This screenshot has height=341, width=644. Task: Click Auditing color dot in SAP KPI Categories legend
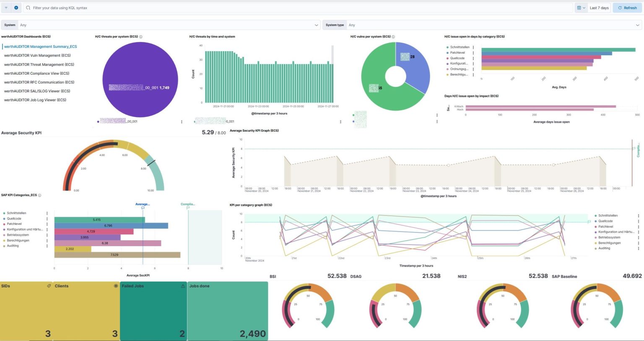coord(4,246)
